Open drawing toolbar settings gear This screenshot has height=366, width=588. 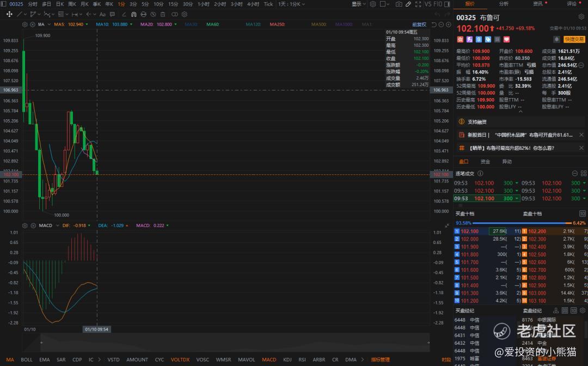point(185,14)
